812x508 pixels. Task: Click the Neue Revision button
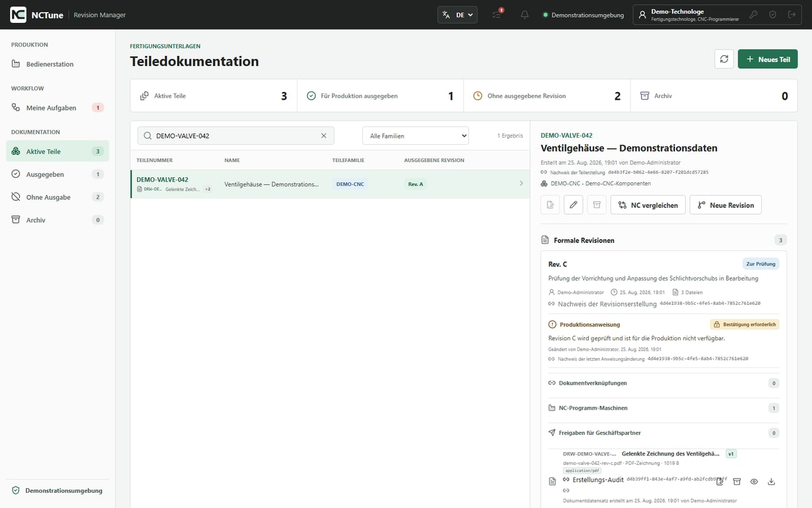pyautogui.click(x=726, y=205)
